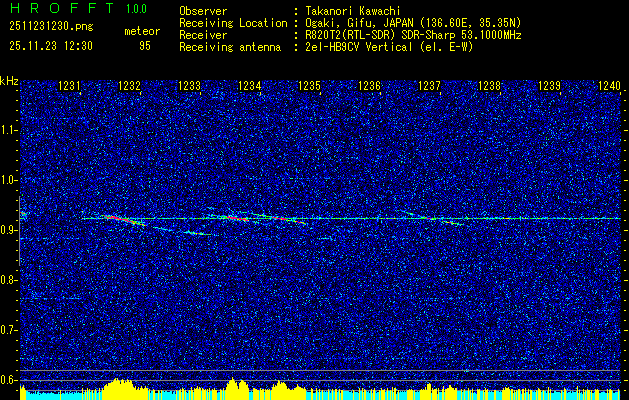Click the 1235 time marker
629x400 pixels.
click(x=309, y=85)
